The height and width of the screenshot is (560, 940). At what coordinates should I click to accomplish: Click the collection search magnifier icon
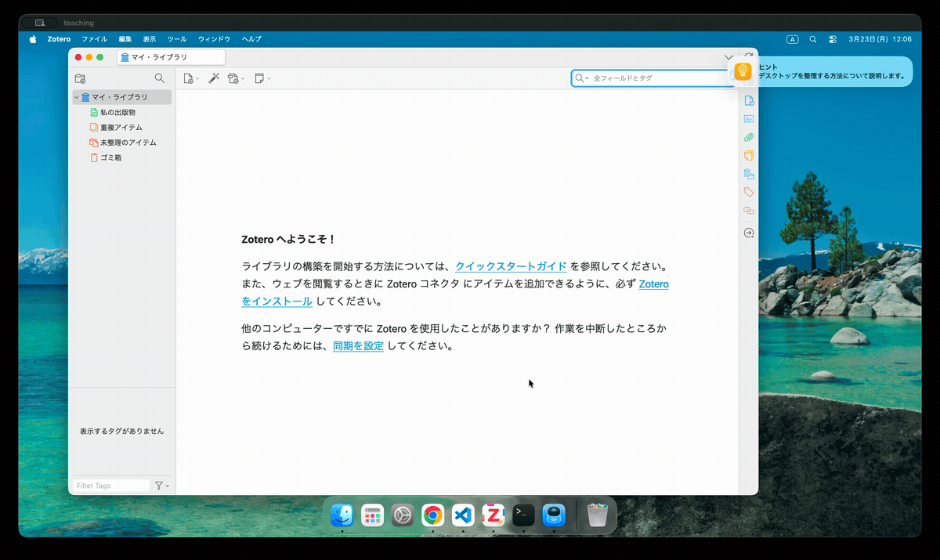pos(160,78)
